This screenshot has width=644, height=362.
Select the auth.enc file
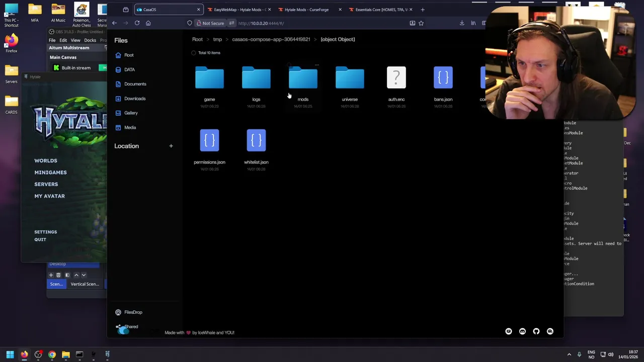[x=396, y=78]
